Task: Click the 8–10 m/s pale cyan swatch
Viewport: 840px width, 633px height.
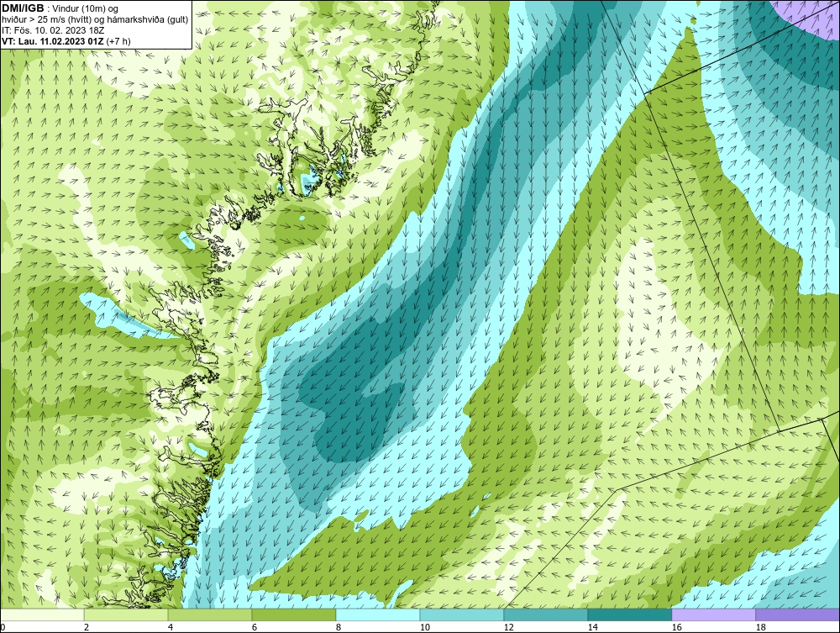Action: point(378,615)
